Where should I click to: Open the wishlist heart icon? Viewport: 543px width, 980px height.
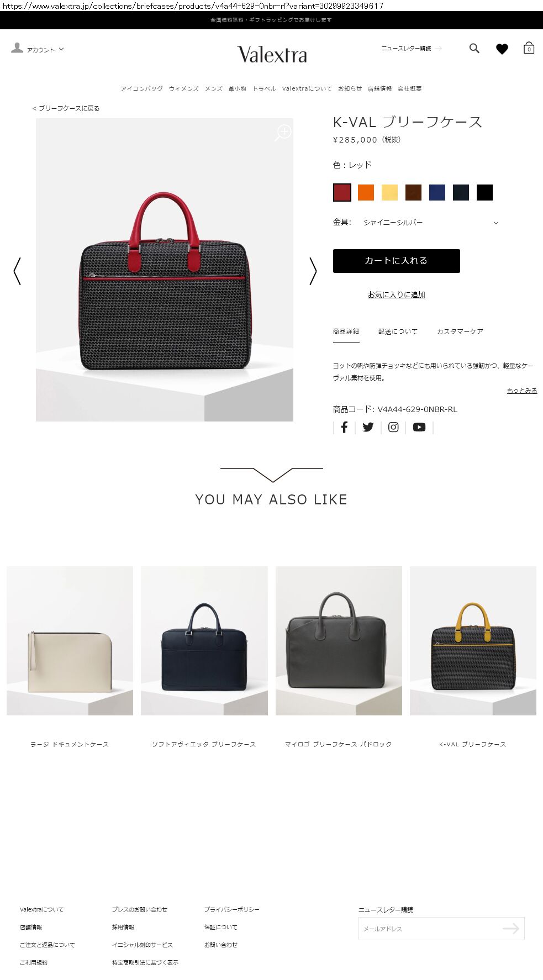tap(502, 49)
